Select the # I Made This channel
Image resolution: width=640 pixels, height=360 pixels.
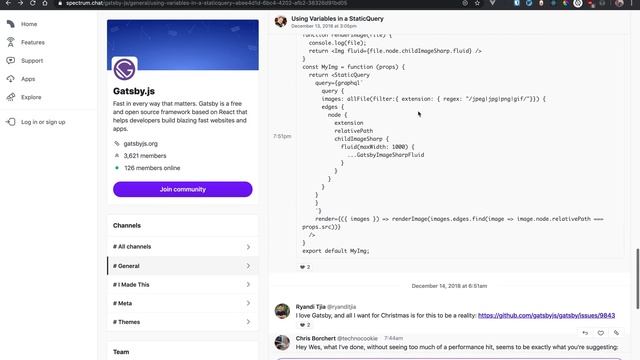[182, 284]
